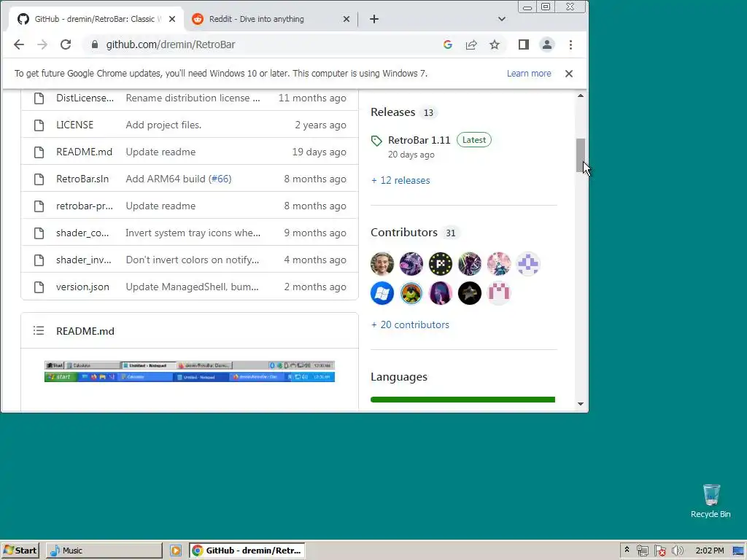This screenshot has height=560, width=747.
Task: Open RetroBar 1.11 release
Action: coord(419,140)
